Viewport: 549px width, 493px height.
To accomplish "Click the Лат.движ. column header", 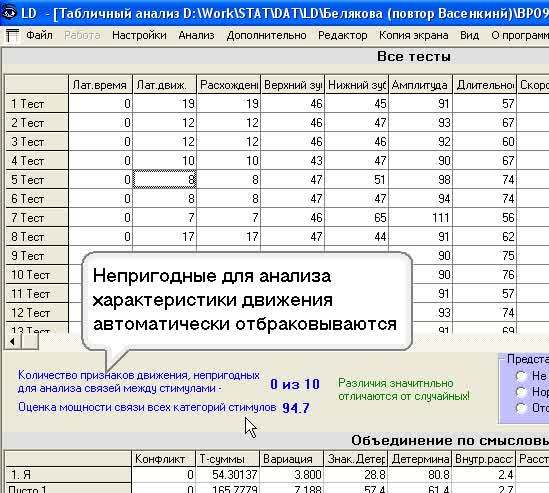I will click(x=165, y=85).
